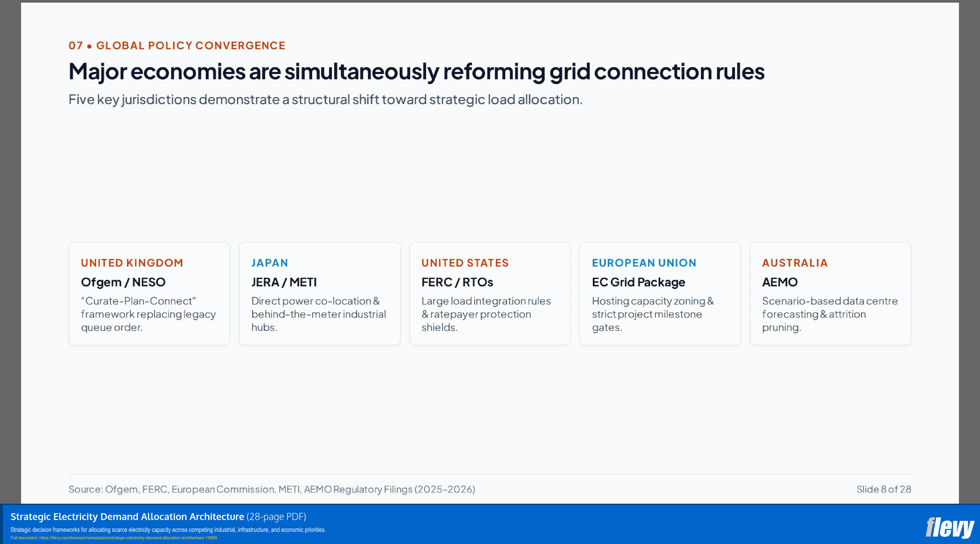The image size is (980, 544).
Task: Select the EUROPEAN UNION card heading
Action: pyautogui.click(x=644, y=263)
